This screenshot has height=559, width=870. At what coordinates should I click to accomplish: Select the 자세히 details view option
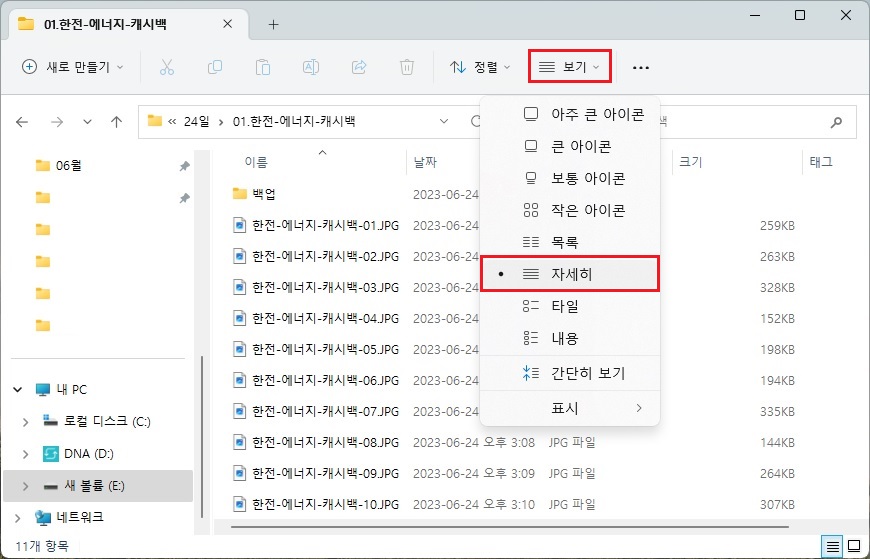[x=570, y=274]
